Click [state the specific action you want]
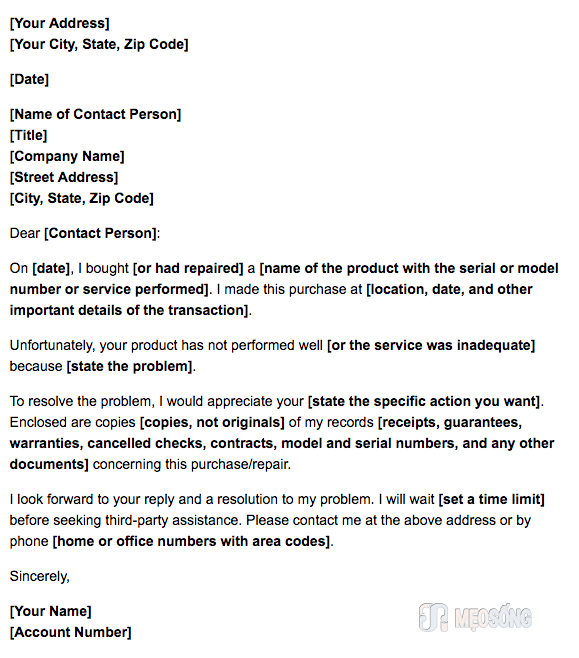579x658 pixels. point(424,401)
